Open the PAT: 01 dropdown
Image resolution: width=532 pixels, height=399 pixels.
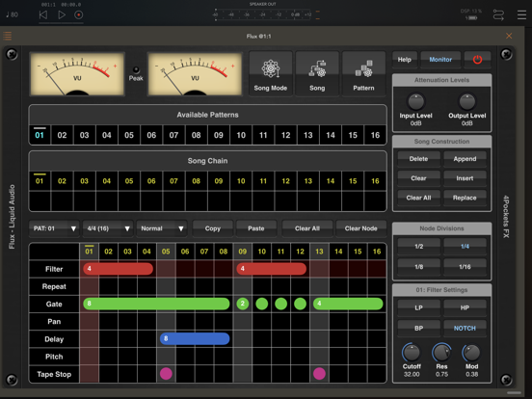54,228
